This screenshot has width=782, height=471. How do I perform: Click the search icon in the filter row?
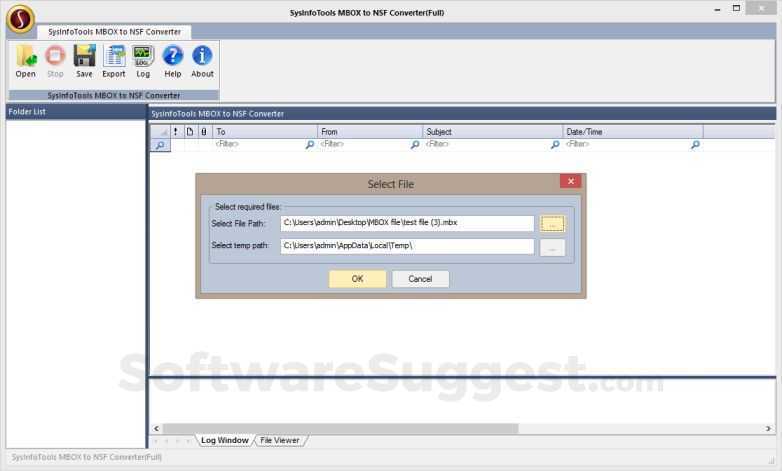pyautogui.click(x=160, y=145)
